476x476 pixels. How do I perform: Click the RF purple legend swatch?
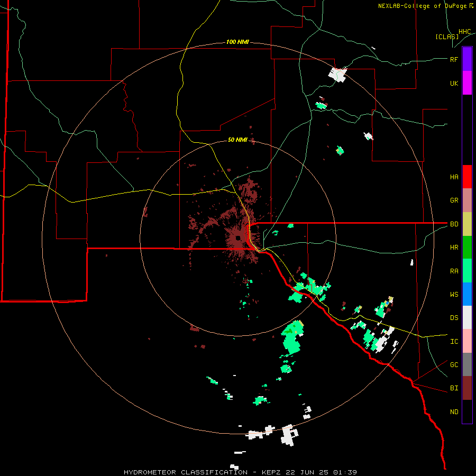467,59
